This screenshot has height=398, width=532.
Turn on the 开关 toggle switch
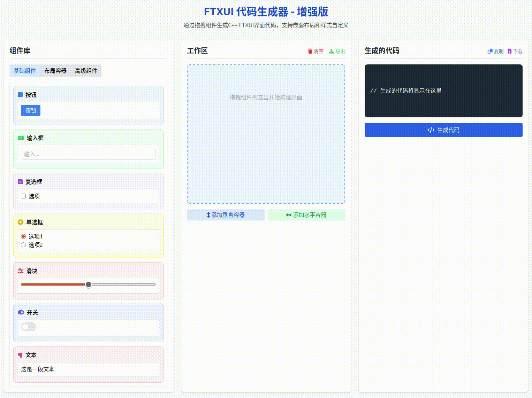[29, 327]
